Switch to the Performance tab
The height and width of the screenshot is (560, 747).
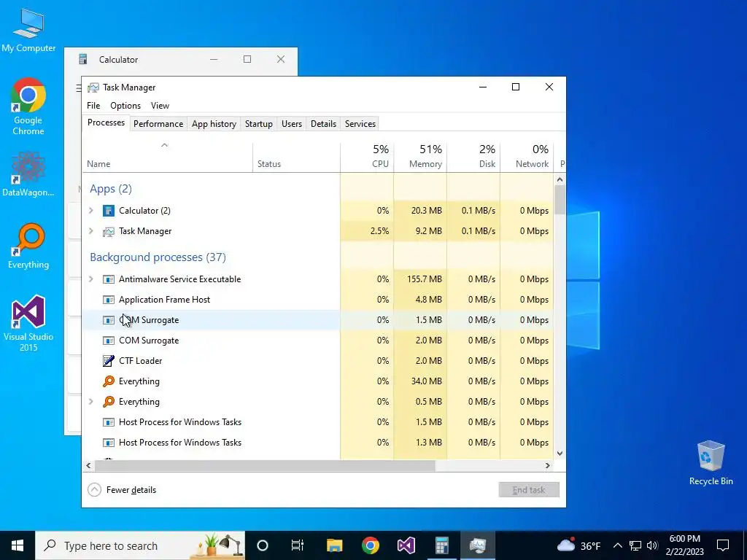pyautogui.click(x=158, y=124)
